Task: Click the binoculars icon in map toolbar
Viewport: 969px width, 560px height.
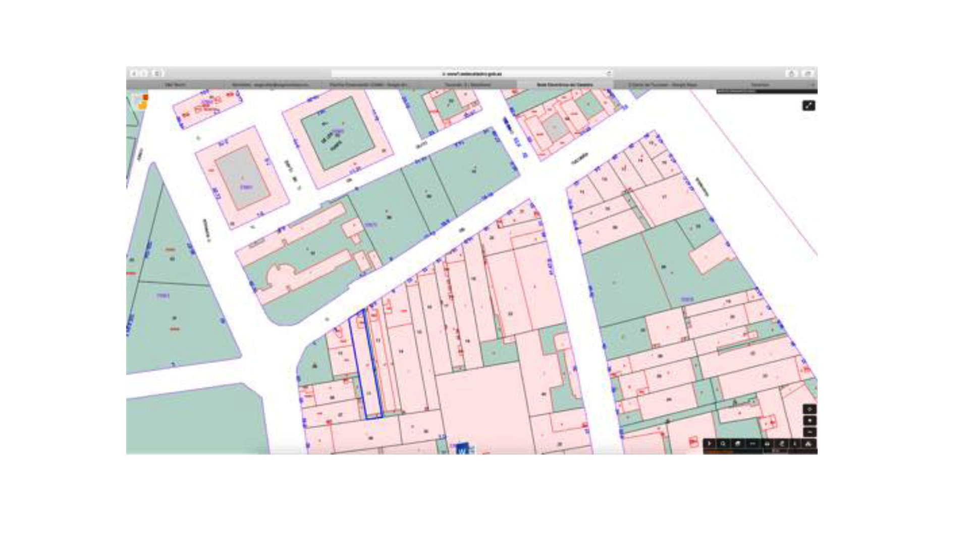Action: pyautogui.click(x=767, y=443)
